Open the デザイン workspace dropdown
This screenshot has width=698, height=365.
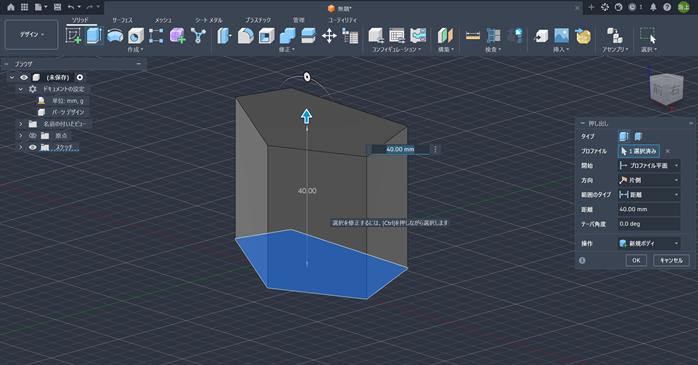(32, 34)
